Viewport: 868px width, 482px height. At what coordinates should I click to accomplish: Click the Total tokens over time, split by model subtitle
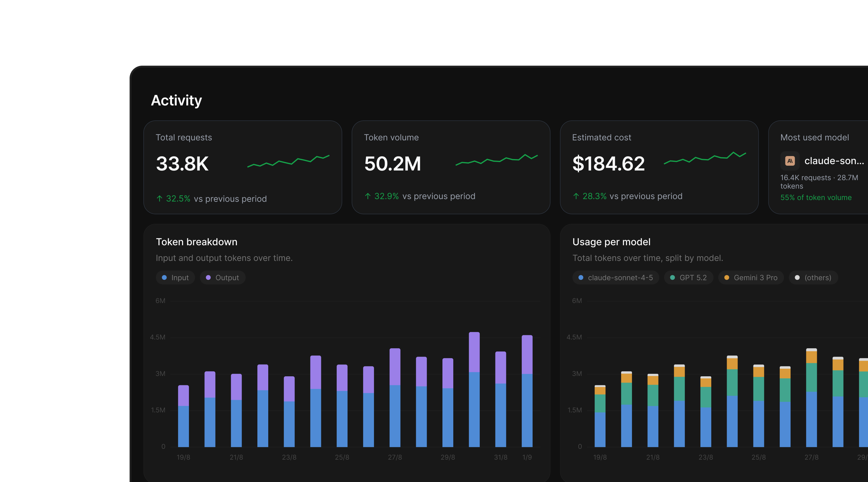click(x=648, y=258)
